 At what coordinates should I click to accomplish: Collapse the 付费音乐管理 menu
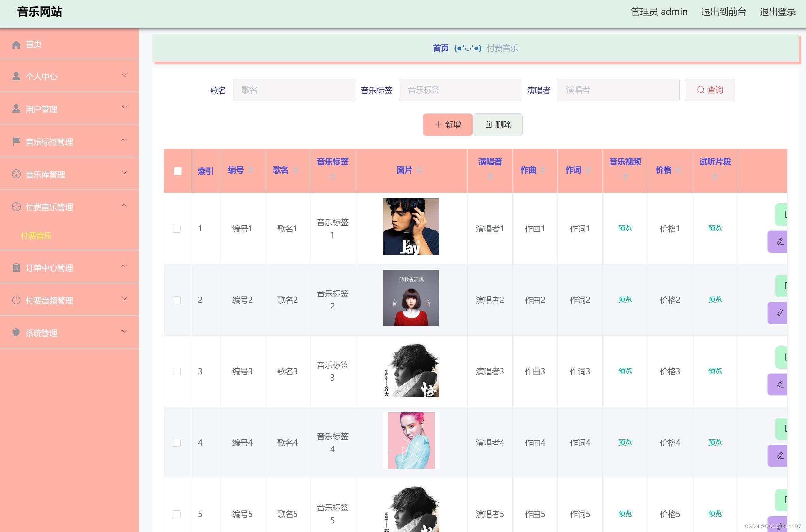124,206
